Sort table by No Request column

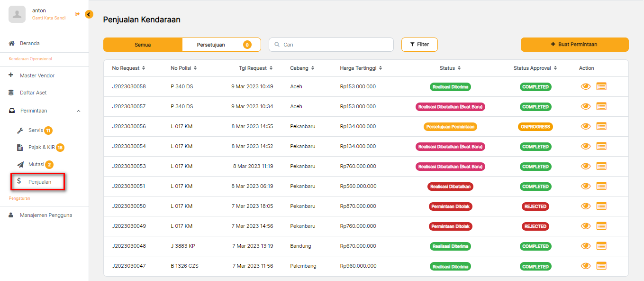tap(128, 68)
